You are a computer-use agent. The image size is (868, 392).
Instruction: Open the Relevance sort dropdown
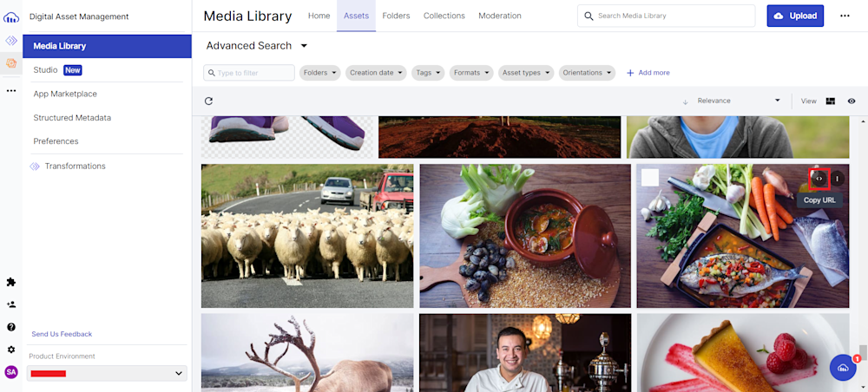[x=739, y=101]
